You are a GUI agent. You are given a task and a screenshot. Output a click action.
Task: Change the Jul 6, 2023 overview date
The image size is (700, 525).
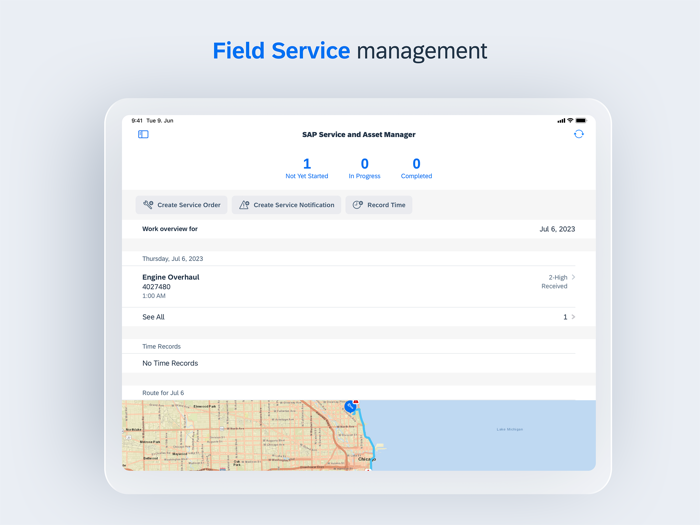click(557, 229)
